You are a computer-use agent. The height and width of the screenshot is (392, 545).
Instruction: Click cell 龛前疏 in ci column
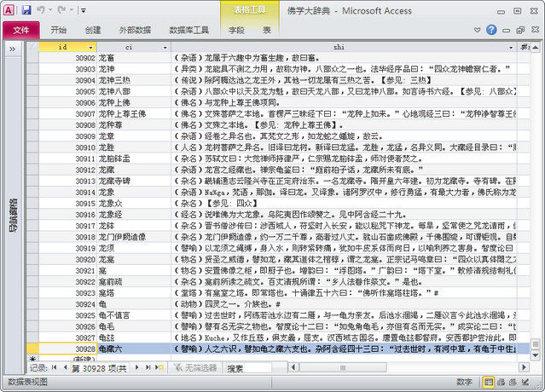[x=134, y=281]
